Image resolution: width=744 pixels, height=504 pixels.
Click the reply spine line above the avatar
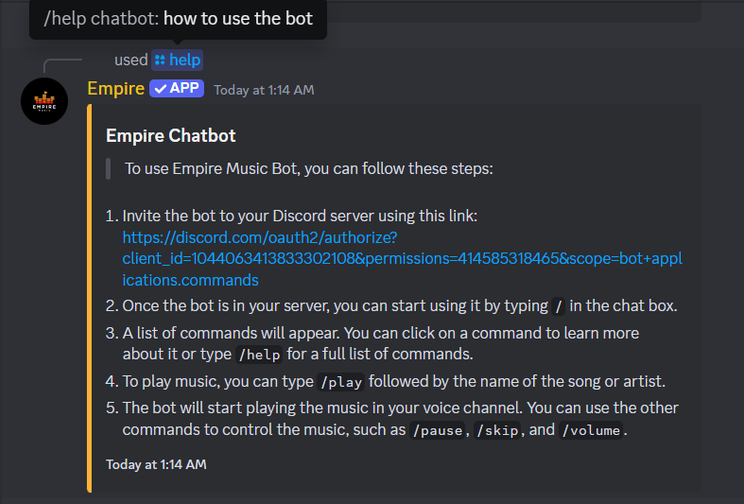pyautogui.click(x=63, y=65)
